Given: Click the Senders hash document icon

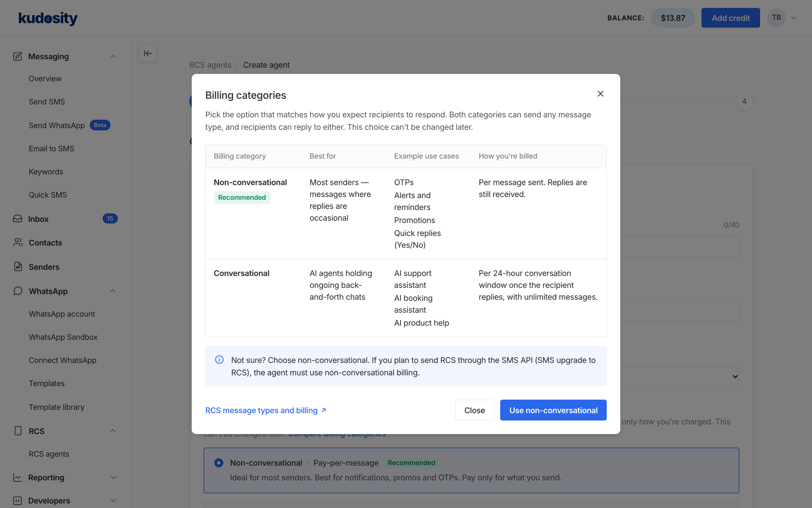Looking at the screenshot, I should [18, 266].
